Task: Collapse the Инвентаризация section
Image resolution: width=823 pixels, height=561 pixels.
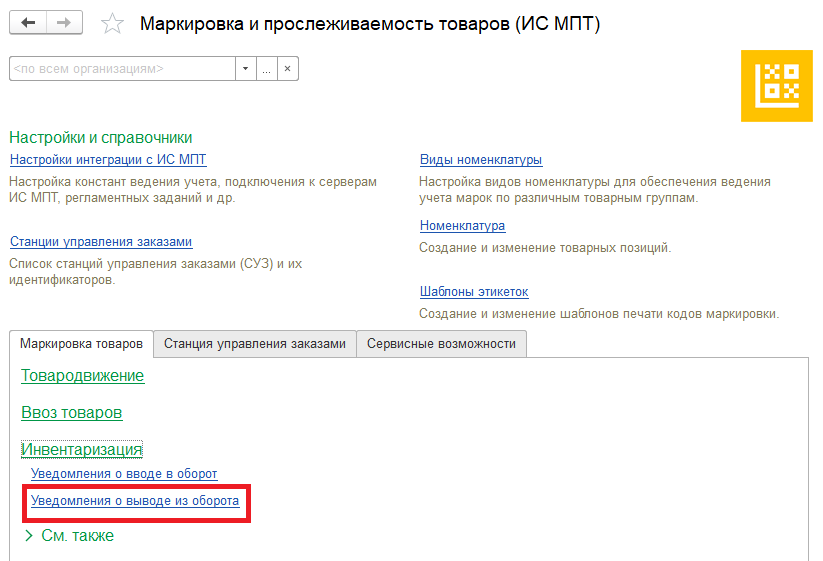Action: [82, 449]
